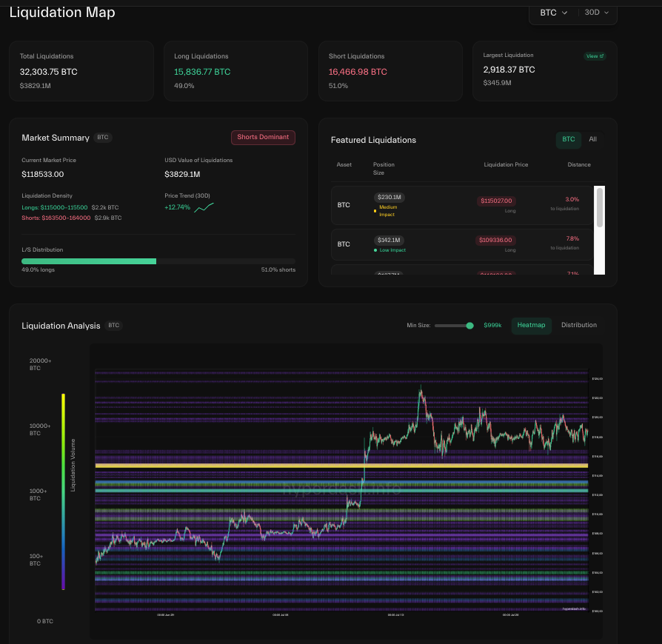Click the Min Size slider handle
Viewport: 662px width, 644px height.
tap(469, 326)
